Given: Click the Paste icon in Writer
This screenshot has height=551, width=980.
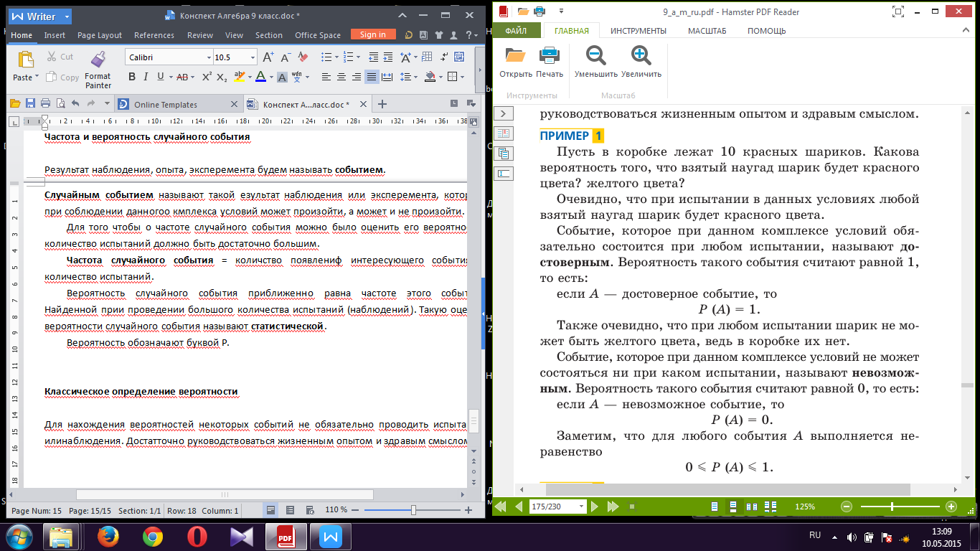Looking at the screenshot, I should (x=26, y=59).
